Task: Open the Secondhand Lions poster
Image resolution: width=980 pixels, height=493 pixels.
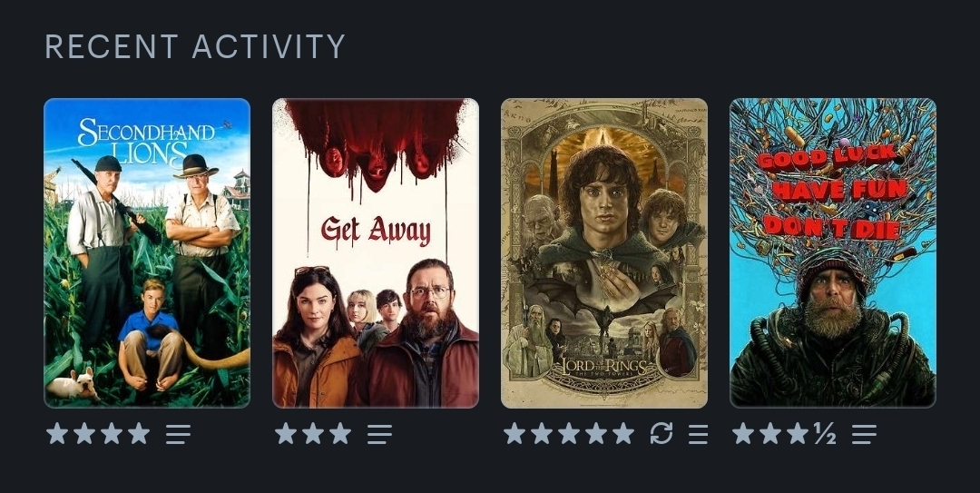Action: [147, 252]
